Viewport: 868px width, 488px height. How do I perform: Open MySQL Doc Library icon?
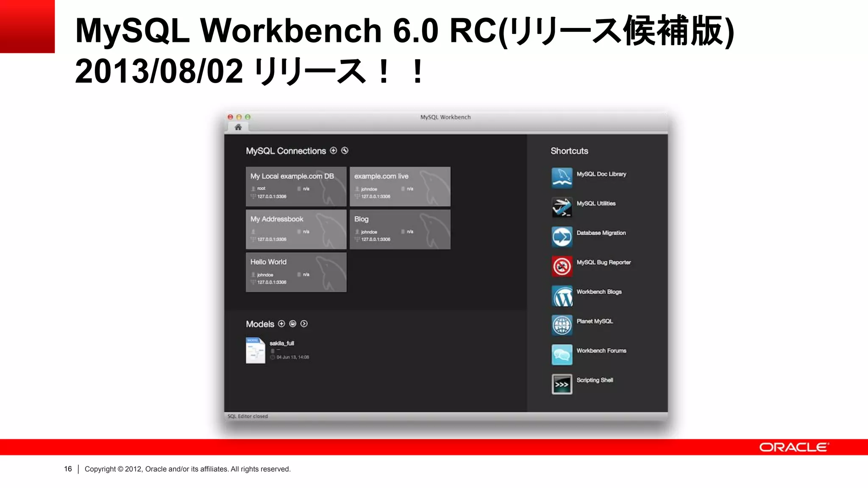tap(562, 178)
